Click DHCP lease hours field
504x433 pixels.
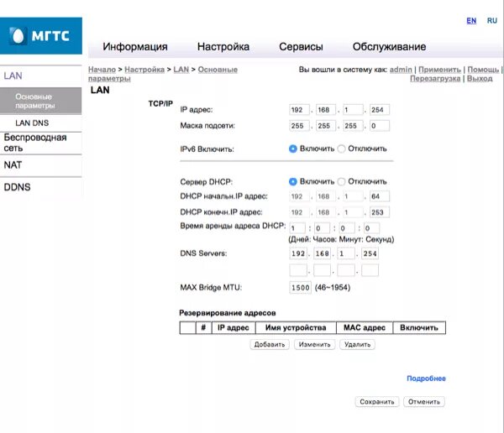click(x=322, y=228)
